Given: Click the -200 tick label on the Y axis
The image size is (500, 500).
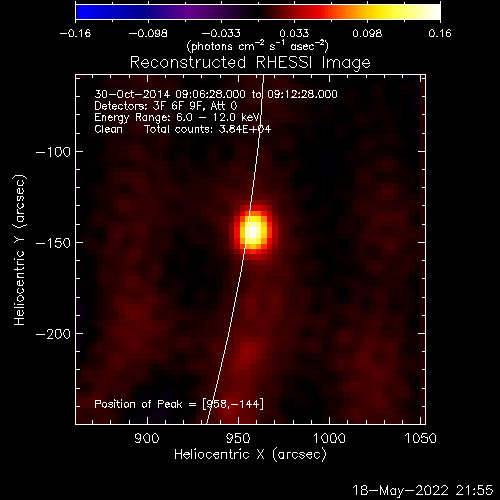Looking at the screenshot, I should (x=53, y=334).
